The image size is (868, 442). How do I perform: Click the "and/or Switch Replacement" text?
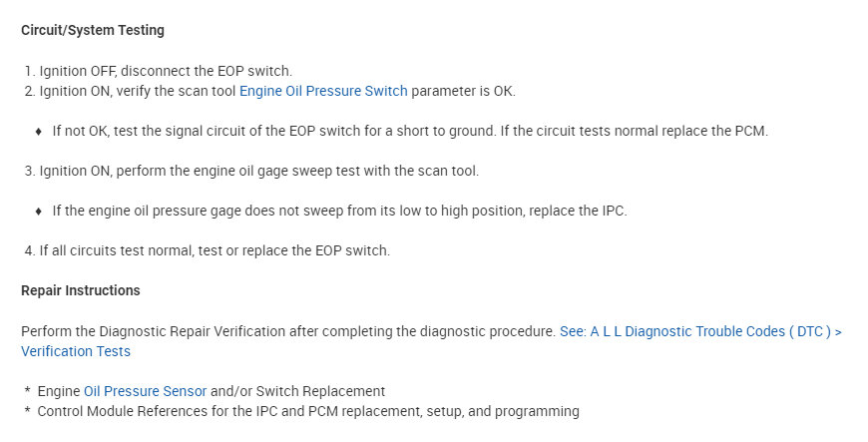click(297, 391)
